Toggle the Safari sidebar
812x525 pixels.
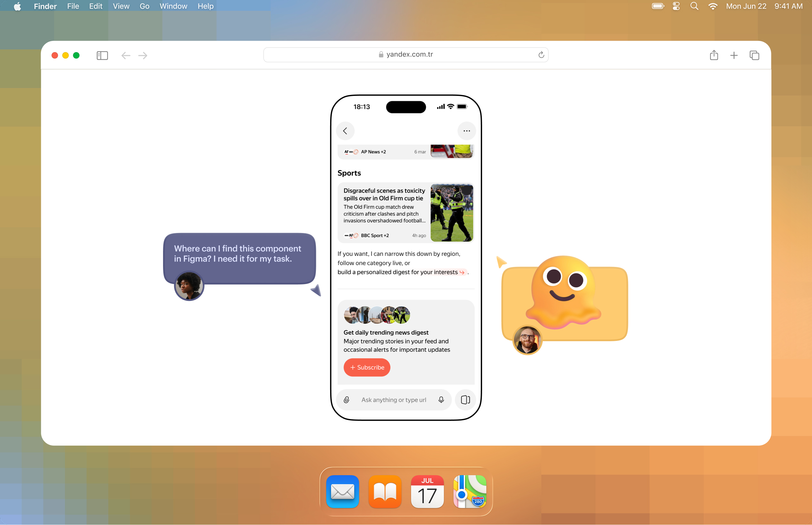[102, 55]
